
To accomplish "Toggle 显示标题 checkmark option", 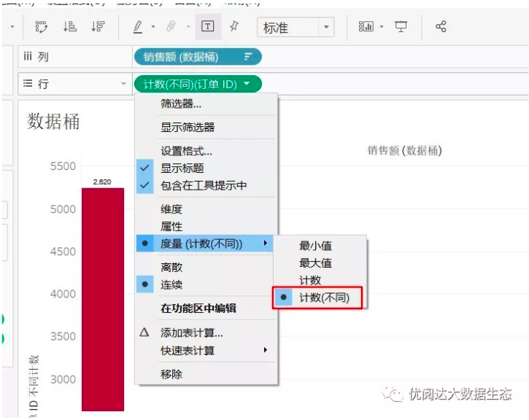I will (182, 168).
